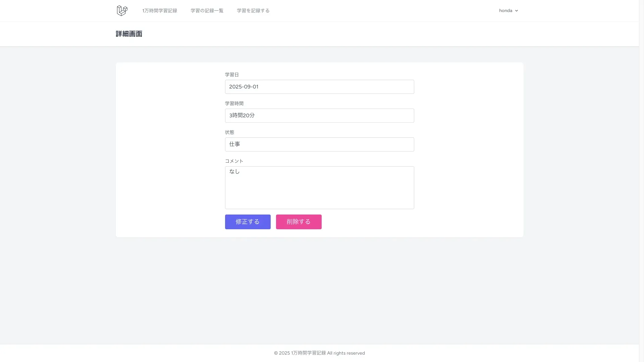Viewport: 644px width, 362px height.
Task: Click the 学習日 field label
Action: tap(232, 75)
